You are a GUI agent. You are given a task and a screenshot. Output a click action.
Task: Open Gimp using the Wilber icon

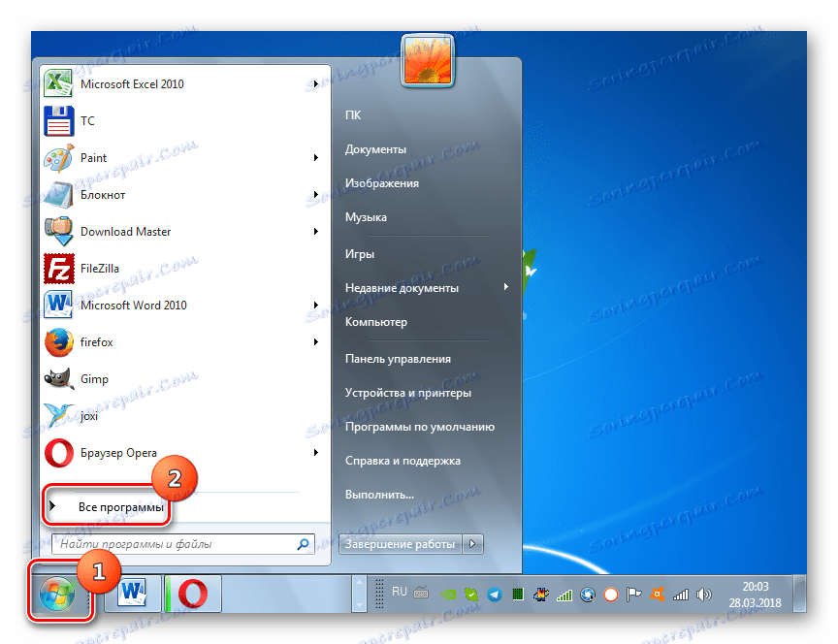59,379
